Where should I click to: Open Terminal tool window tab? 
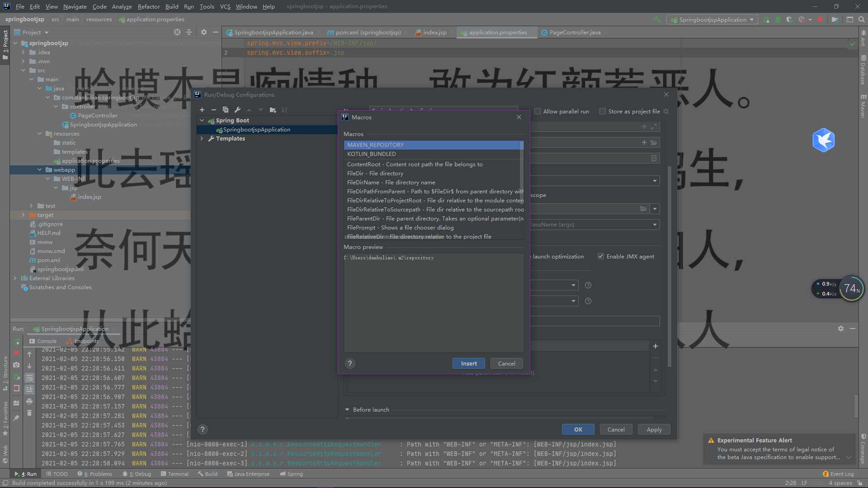pyautogui.click(x=175, y=474)
